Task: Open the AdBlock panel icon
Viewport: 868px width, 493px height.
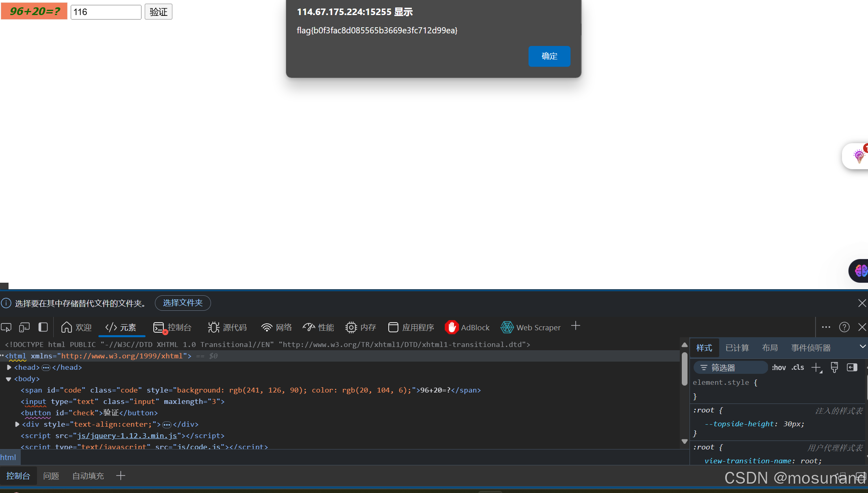Action: click(x=452, y=327)
